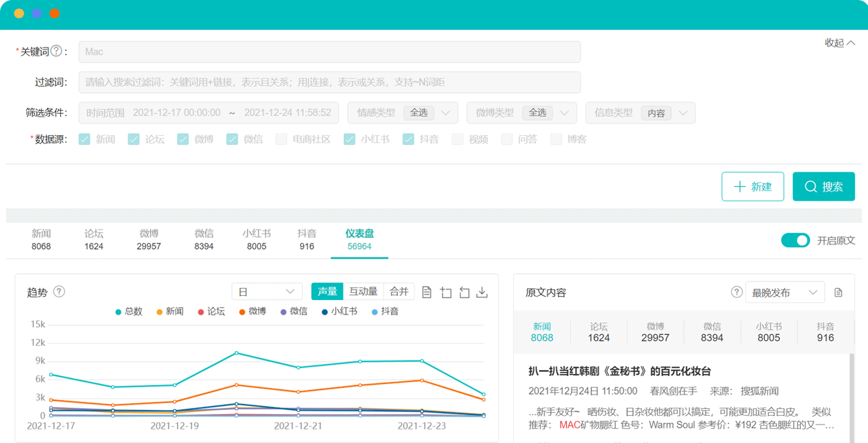Image resolution: width=868 pixels, height=443 pixels.
Task: Toggle the 总数 legend marker
Action: [x=118, y=312]
